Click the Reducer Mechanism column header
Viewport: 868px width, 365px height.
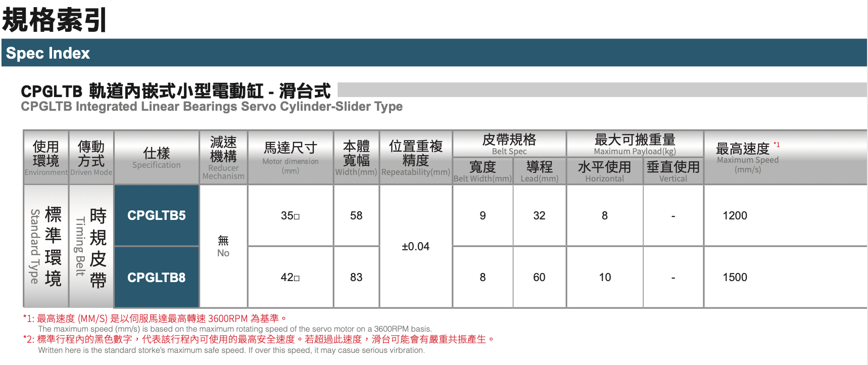point(223,157)
